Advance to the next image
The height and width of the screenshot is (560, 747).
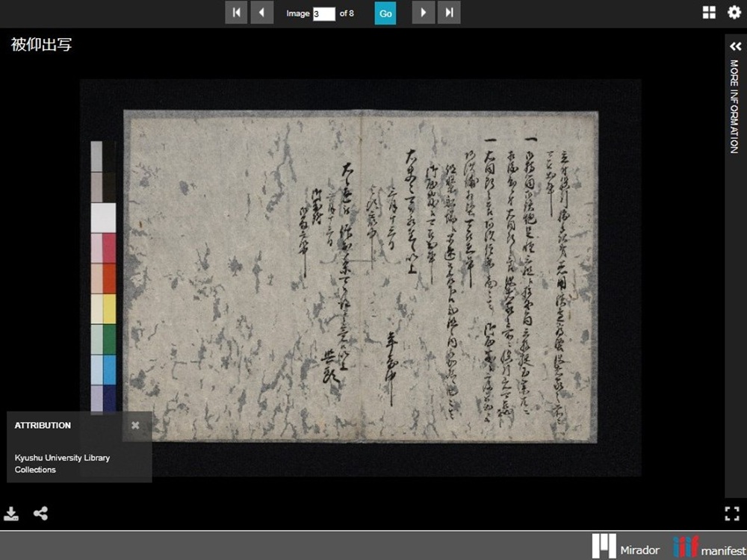coord(424,13)
